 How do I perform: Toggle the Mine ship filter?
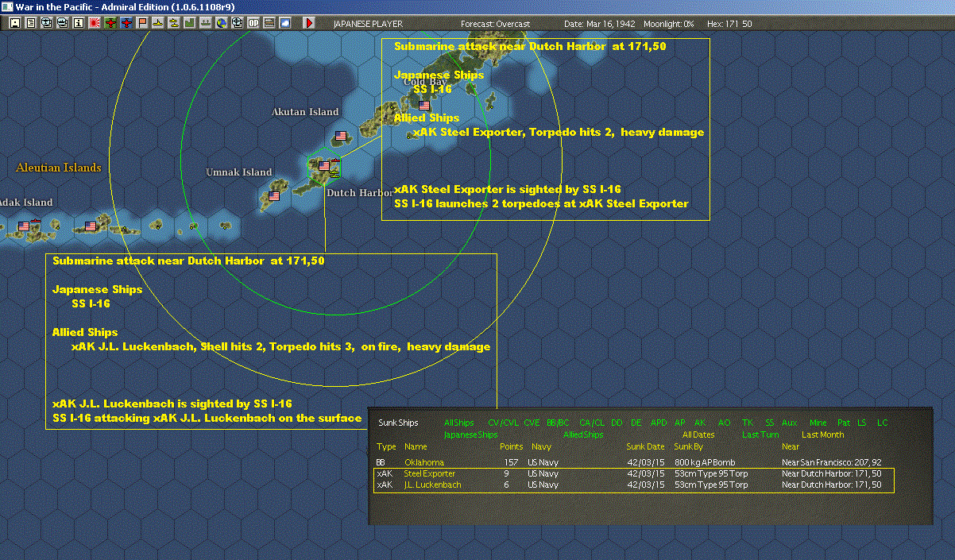click(x=818, y=423)
